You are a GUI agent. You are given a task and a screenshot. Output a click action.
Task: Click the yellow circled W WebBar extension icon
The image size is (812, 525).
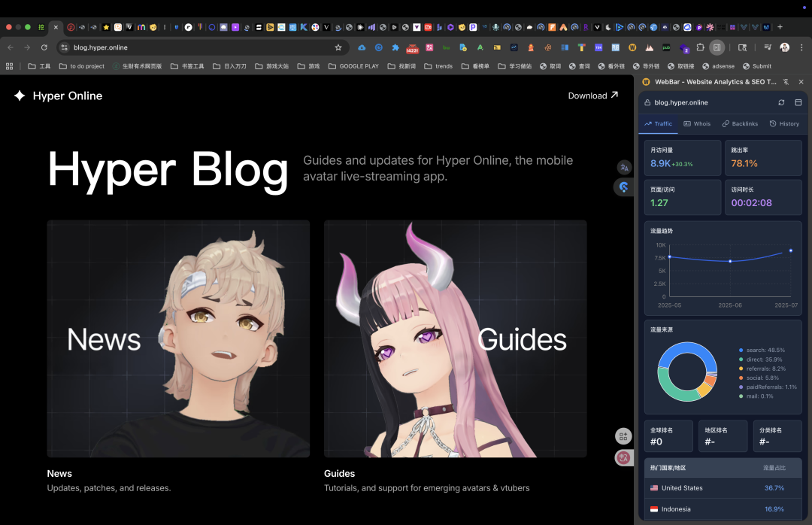pyautogui.click(x=632, y=47)
